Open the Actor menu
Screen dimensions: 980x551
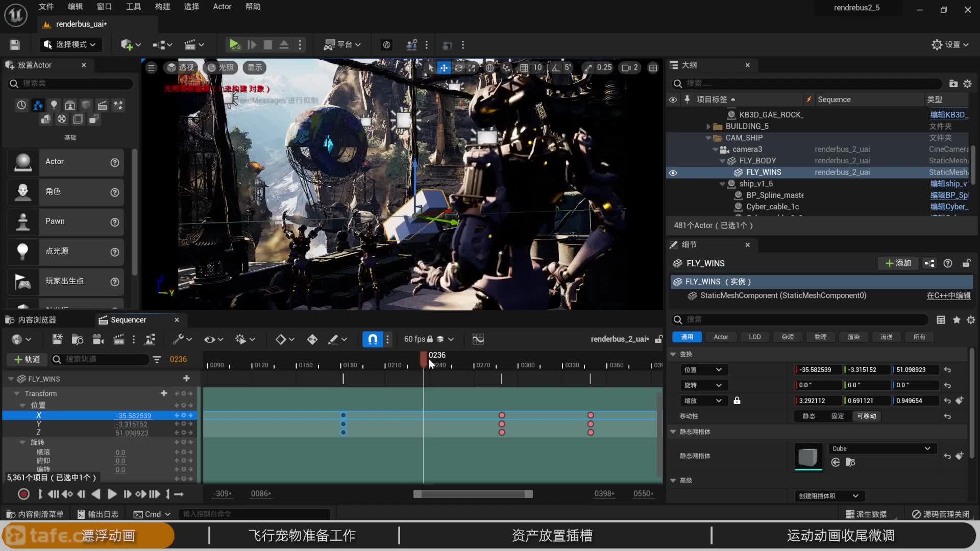point(222,7)
